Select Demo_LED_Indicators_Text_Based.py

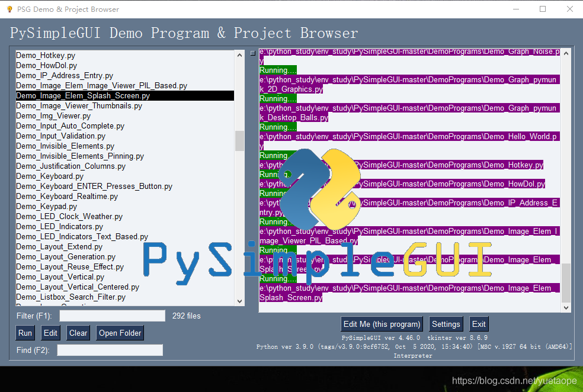click(125, 236)
